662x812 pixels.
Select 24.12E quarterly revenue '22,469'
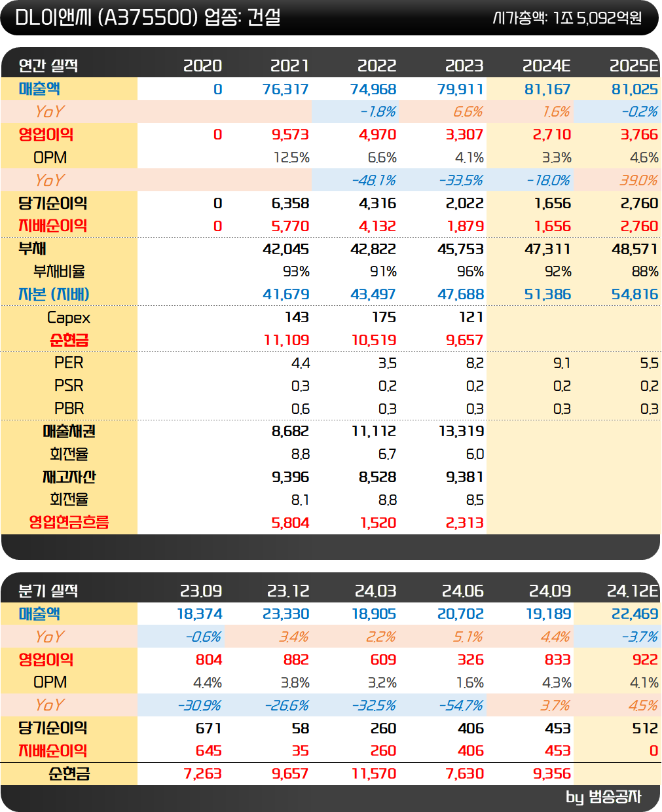(635, 614)
